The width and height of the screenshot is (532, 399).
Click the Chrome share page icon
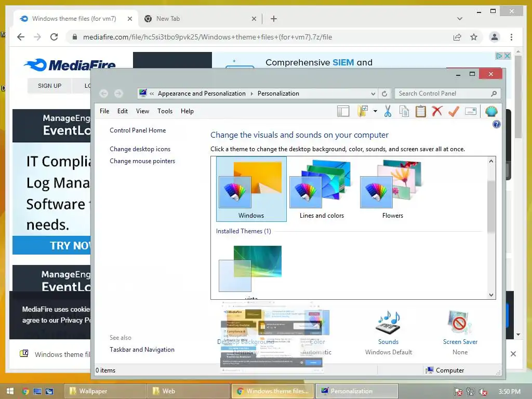tap(457, 37)
